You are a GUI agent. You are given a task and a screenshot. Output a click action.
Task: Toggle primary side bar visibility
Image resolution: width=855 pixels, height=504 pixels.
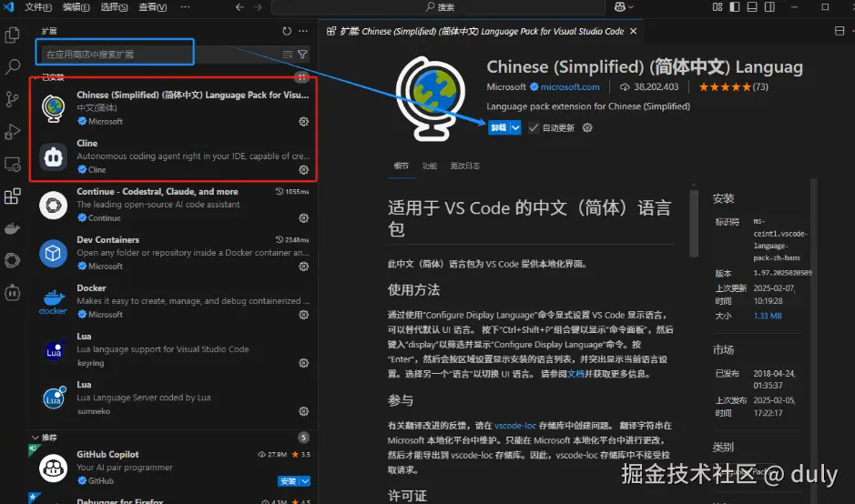pyautogui.click(x=735, y=7)
